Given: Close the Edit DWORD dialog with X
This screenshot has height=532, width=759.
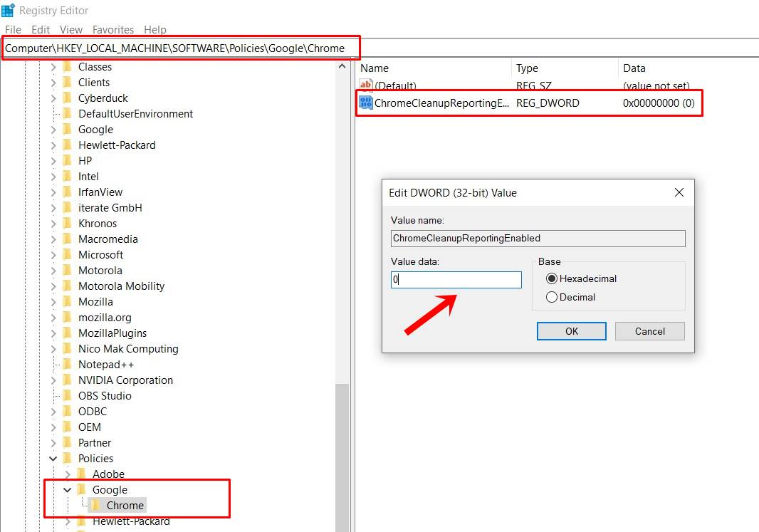Looking at the screenshot, I should [679, 193].
